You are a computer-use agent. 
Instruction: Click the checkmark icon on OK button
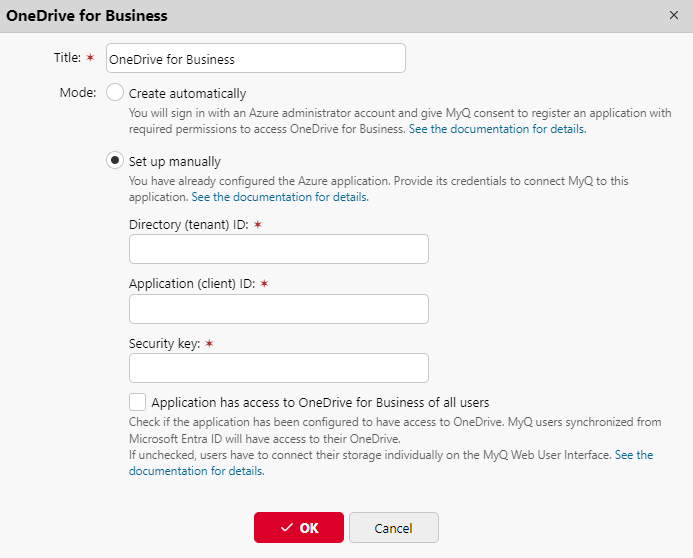[x=287, y=528]
